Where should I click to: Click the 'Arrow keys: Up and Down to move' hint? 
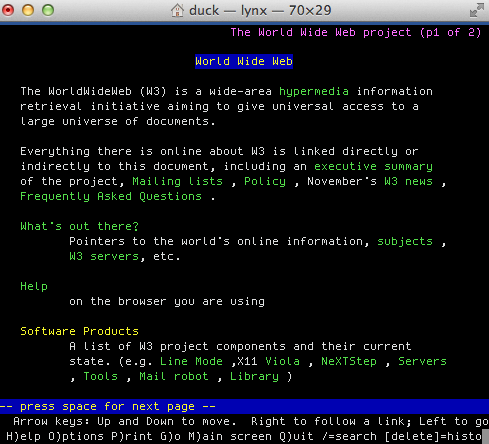(x=125, y=421)
